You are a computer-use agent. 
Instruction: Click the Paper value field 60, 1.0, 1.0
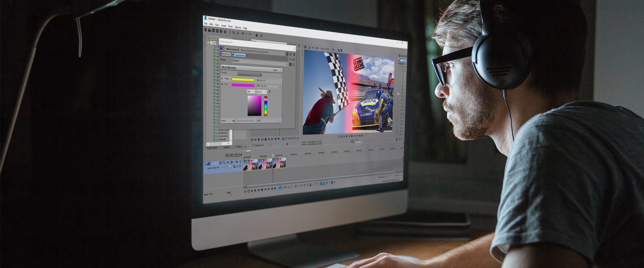pyautogui.click(x=267, y=80)
